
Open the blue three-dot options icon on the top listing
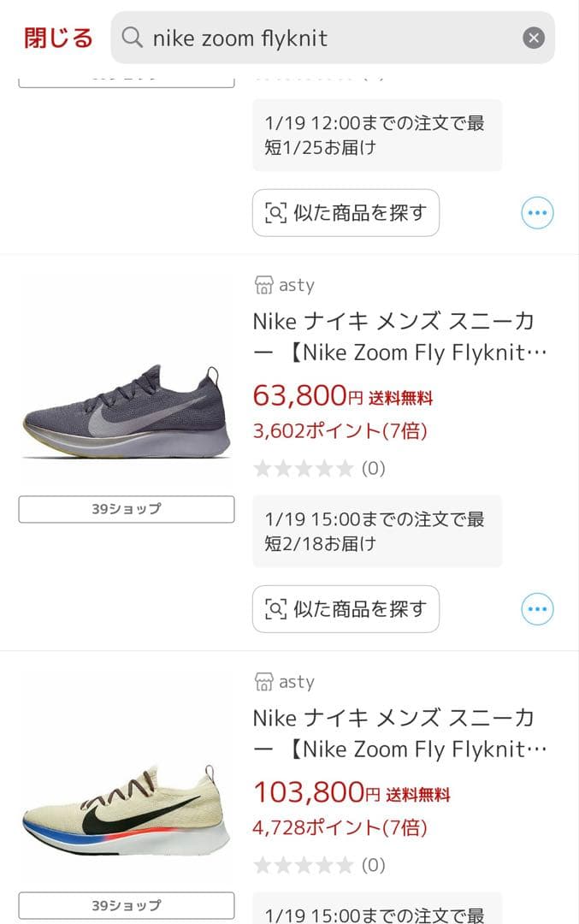(536, 212)
